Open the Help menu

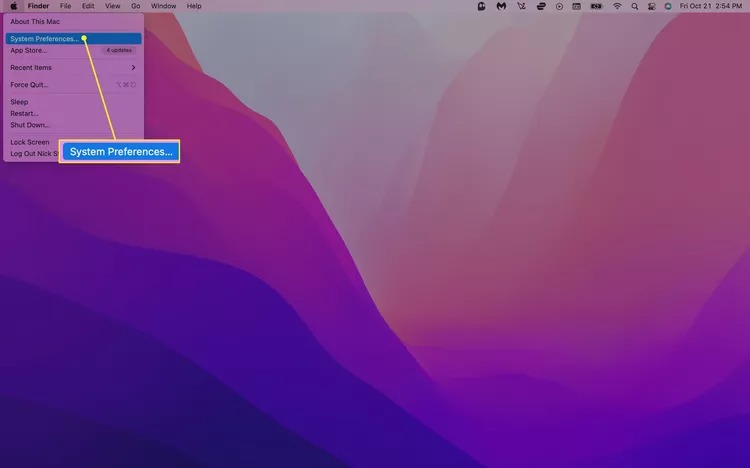click(194, 6)
